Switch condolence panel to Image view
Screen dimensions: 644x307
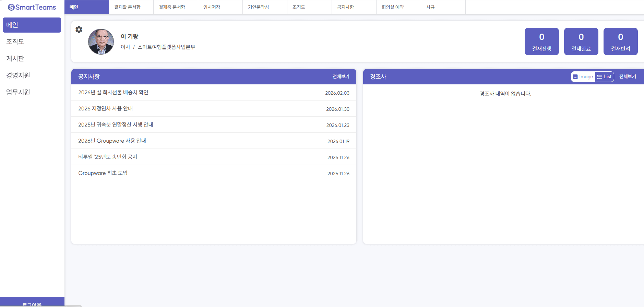[583, 76]
